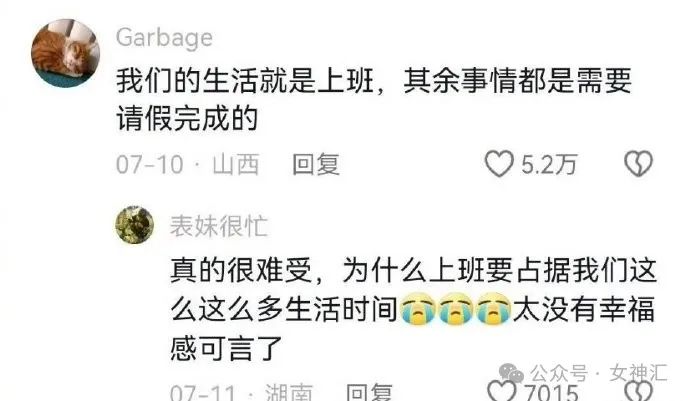Reply to 表妹很忙 using the lower 回复

pyautogui.click(x=369, y=392)
